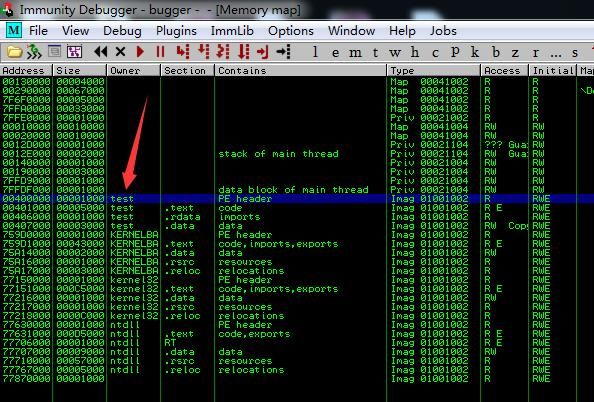Show log window with 'l' button

click(x=315, y=52)
